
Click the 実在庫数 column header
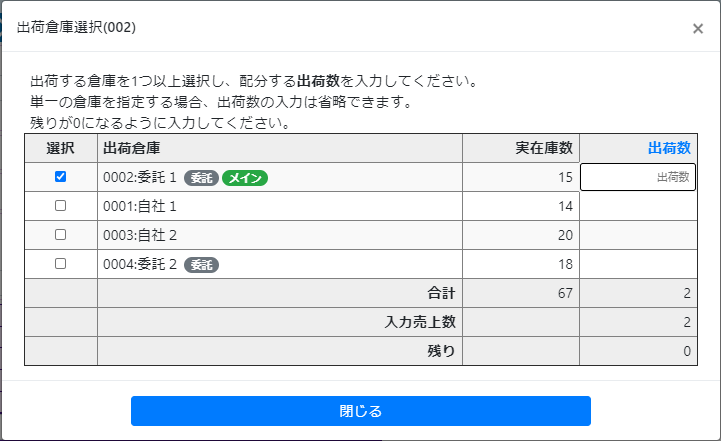click(544, 148)
